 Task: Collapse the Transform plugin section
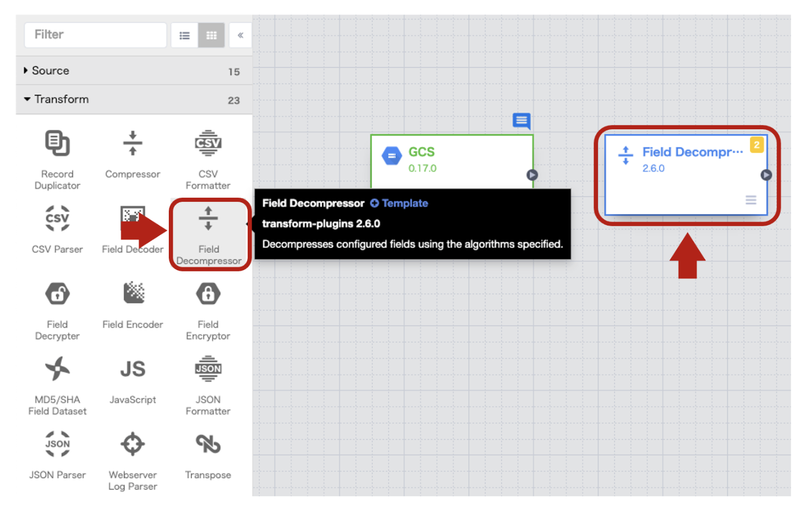point(135,99)
